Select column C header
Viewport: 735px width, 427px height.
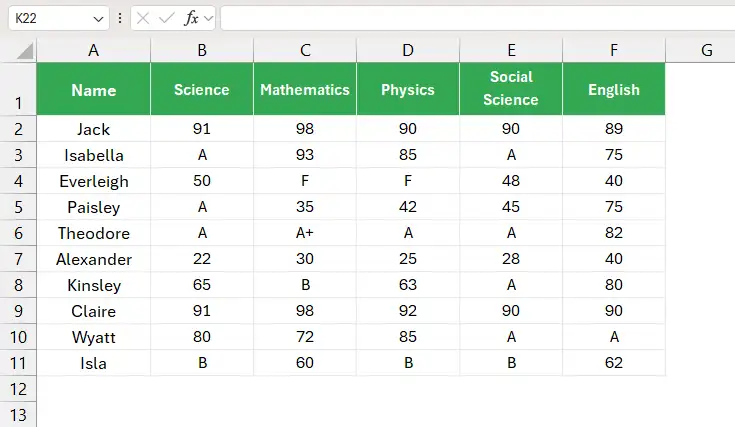[305, 50]
